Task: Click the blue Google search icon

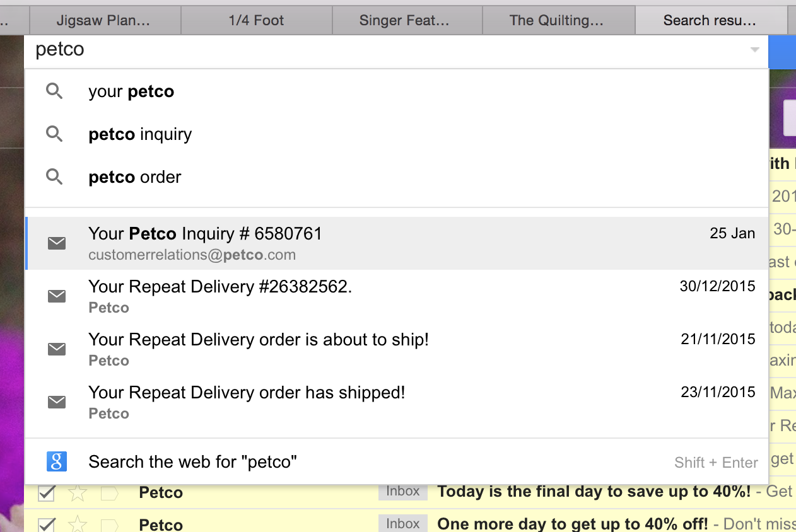Action: tap(57, 462)
